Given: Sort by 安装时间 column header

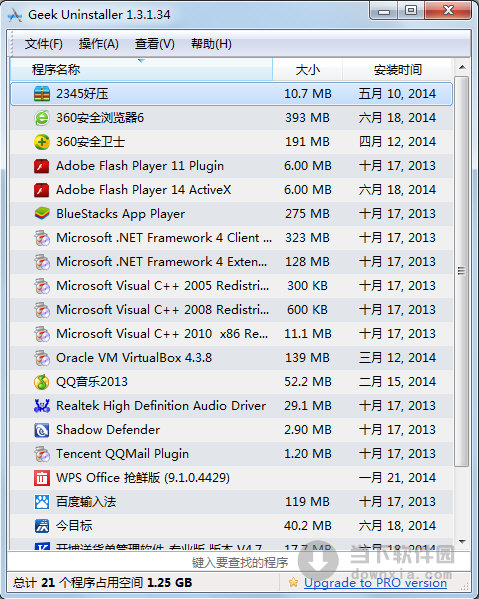Looking at the screenshot, I should (397, 70).
